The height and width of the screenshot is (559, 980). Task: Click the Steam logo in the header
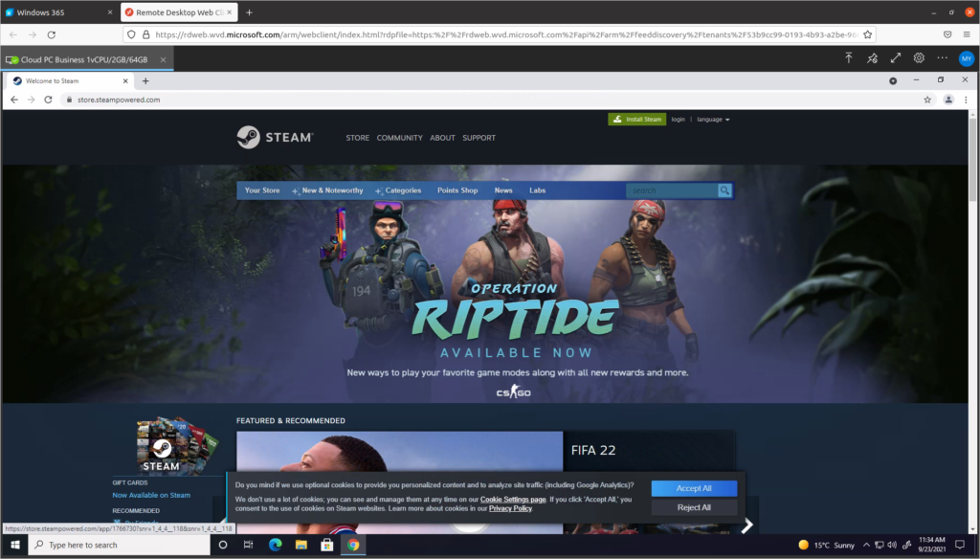[275, 138]
